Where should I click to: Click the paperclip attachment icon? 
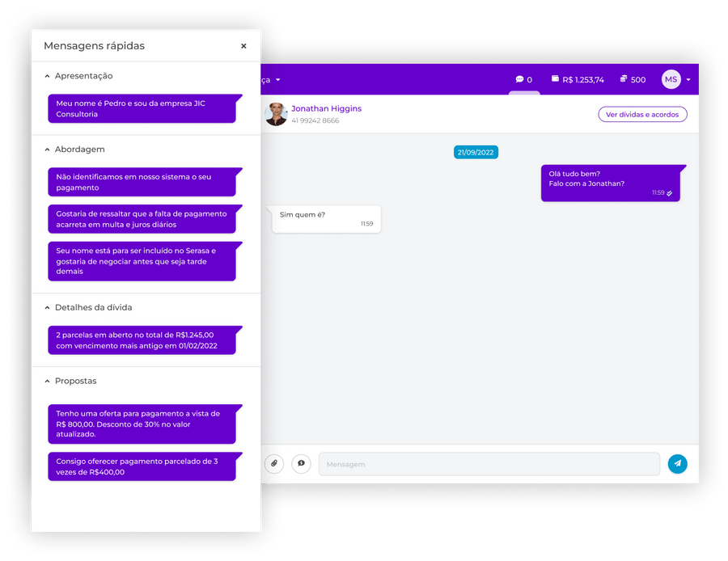coord(274,464)
